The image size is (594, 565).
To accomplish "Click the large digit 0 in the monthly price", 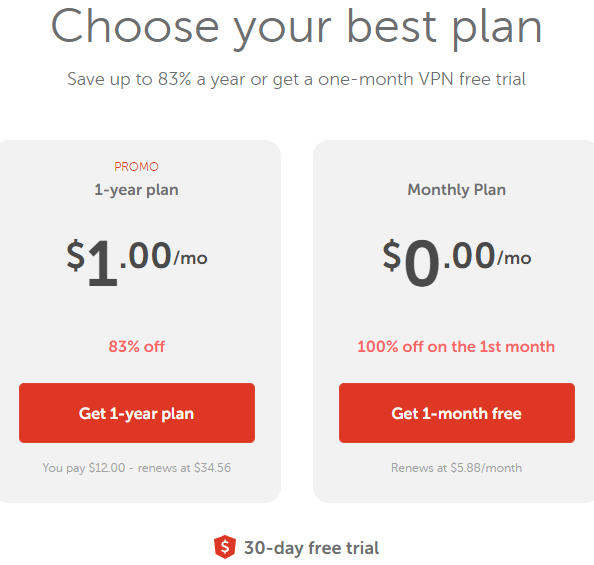I will coord(422,264).
